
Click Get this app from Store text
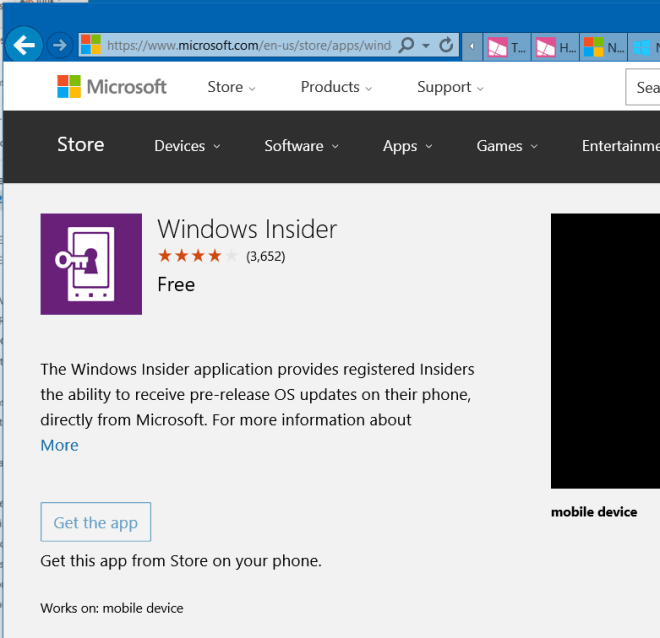point(181,561)
